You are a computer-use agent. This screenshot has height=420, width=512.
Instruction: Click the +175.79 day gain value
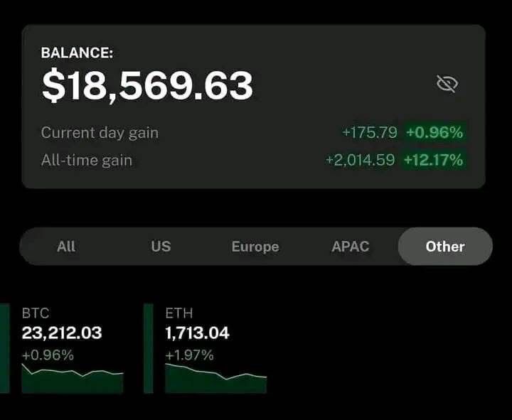(x=370, y=132)
